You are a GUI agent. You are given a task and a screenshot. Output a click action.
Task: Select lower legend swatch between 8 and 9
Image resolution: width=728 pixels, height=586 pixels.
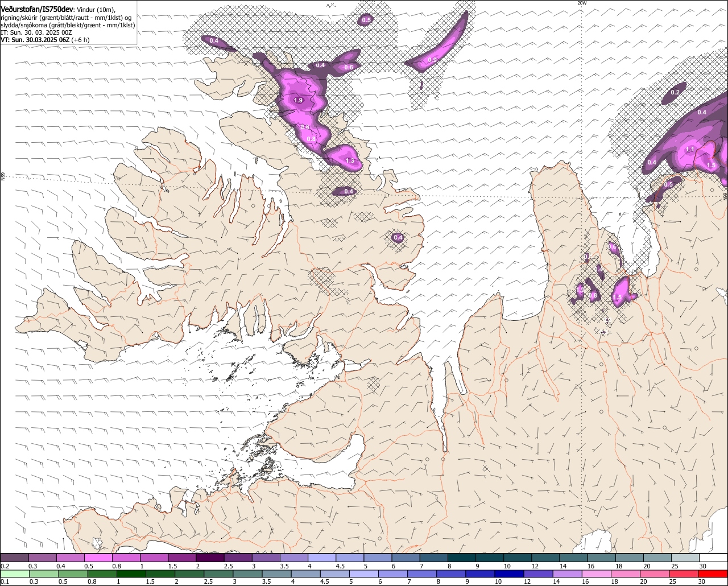(451, 573)
